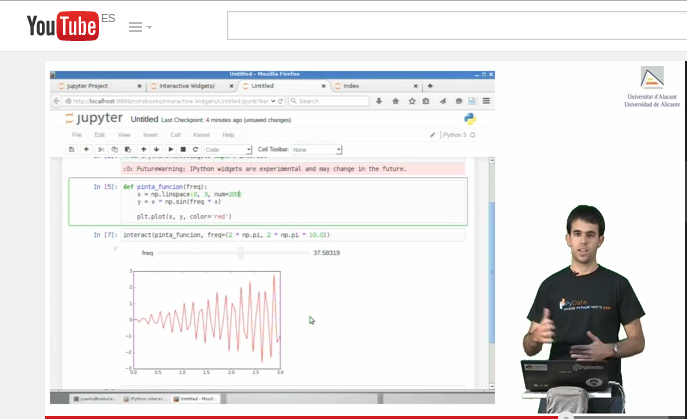Click the pinta_funcion code cell In [5]
Viewport: 687px width, 419px height.
click(293, 202)
